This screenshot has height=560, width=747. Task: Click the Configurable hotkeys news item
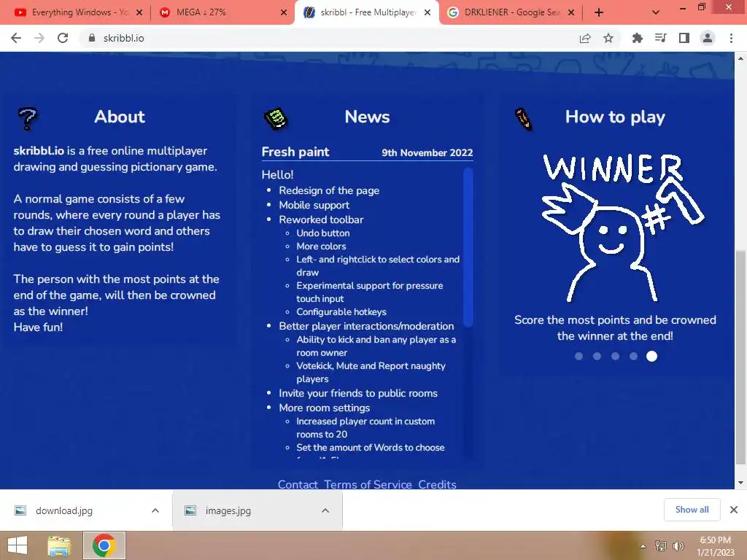pos(341,312)
